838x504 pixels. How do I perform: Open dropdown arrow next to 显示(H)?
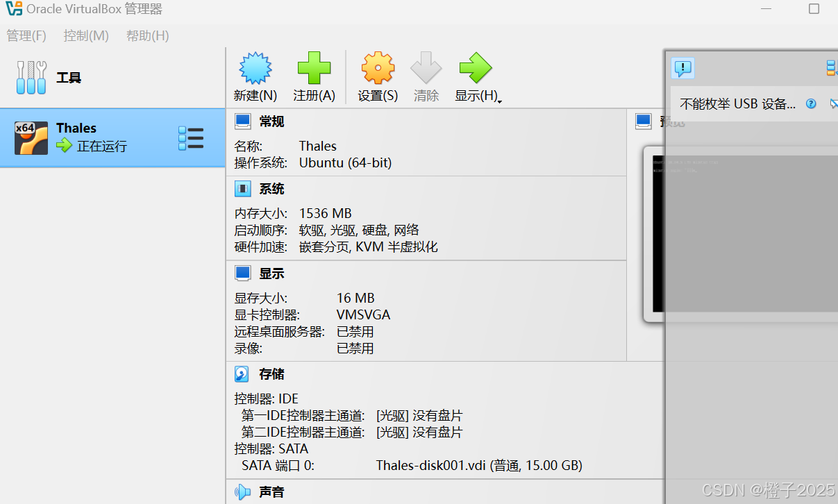pyautogui.click(x=499, y=101)
